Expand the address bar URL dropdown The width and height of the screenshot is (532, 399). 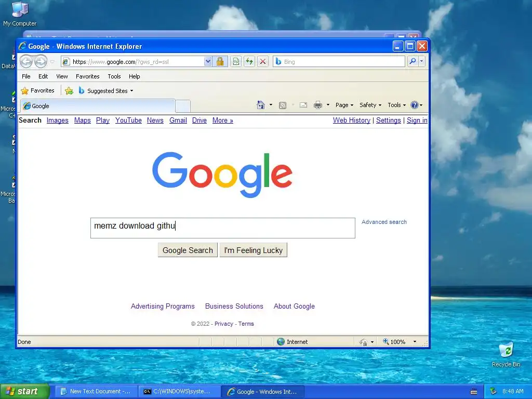[208, 61]
